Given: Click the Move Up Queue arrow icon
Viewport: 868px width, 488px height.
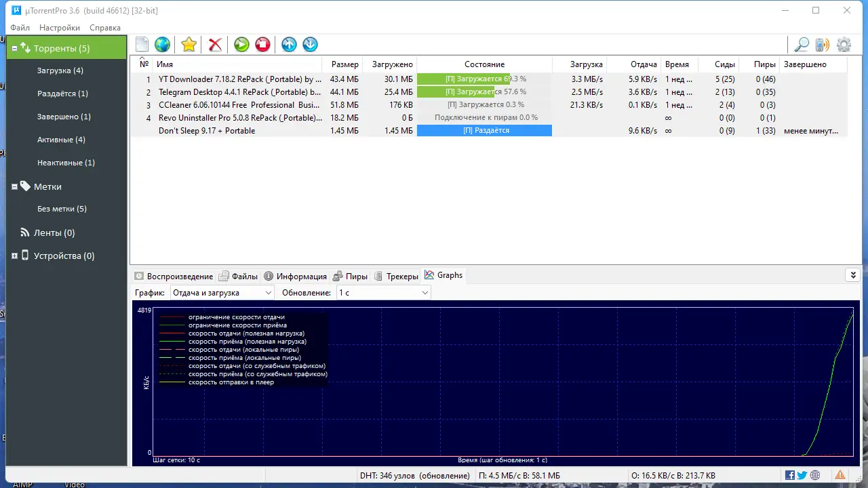Looking at the screenshot, I should pyautogui.click(x=289, y=45).
